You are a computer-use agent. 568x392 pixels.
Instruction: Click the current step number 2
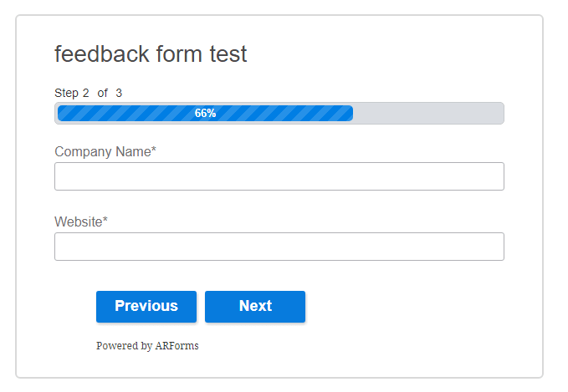[x=86, y=93]
